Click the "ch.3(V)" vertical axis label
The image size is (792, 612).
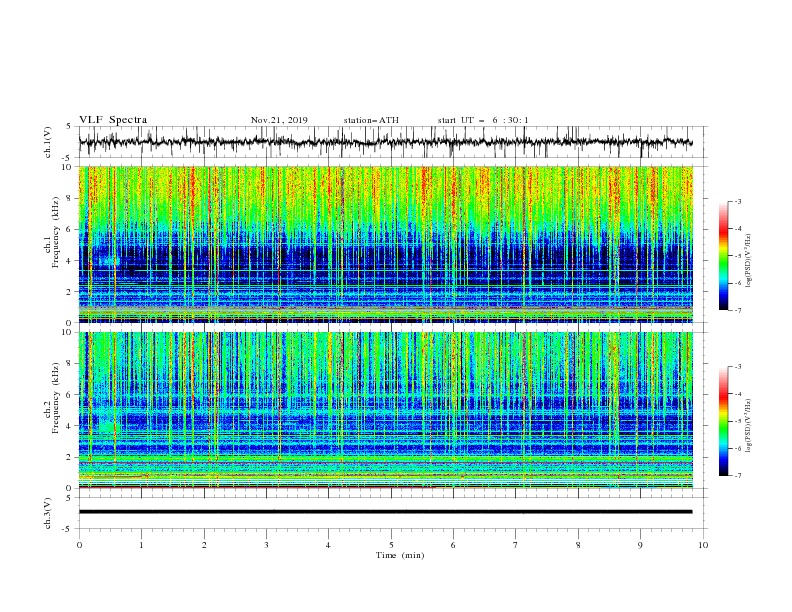click(48, 513)
